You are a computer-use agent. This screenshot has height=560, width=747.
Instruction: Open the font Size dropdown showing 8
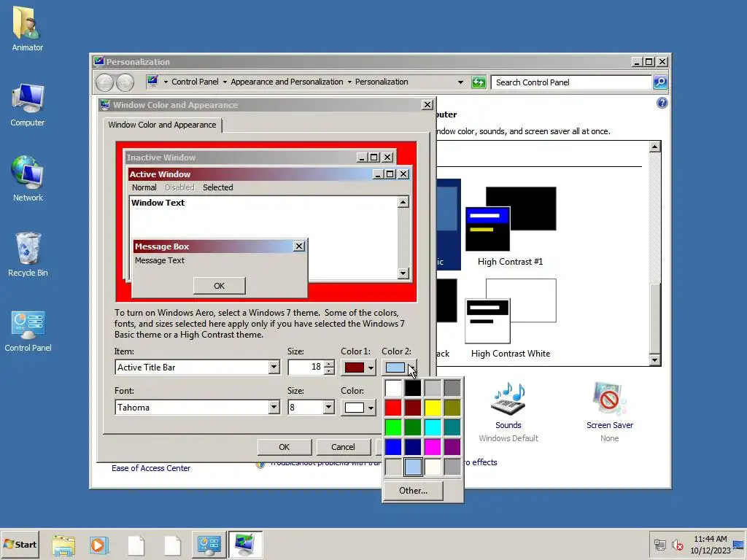[328, 407]
